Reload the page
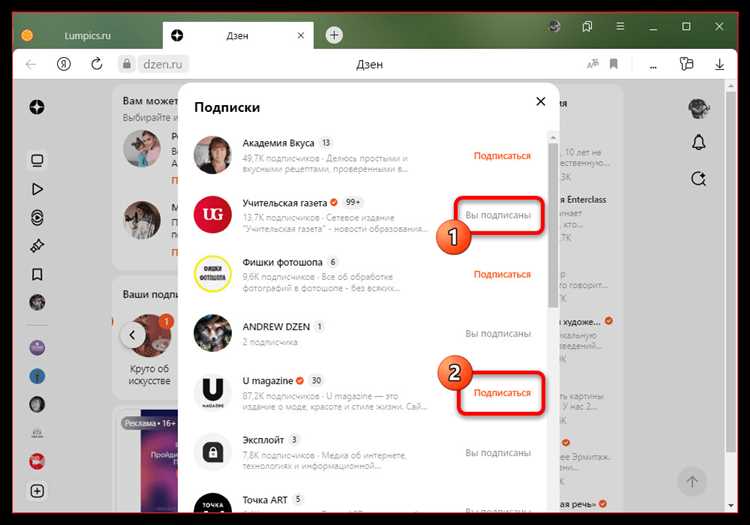Viewport: 750px width, 525px height. click(97, 64)
